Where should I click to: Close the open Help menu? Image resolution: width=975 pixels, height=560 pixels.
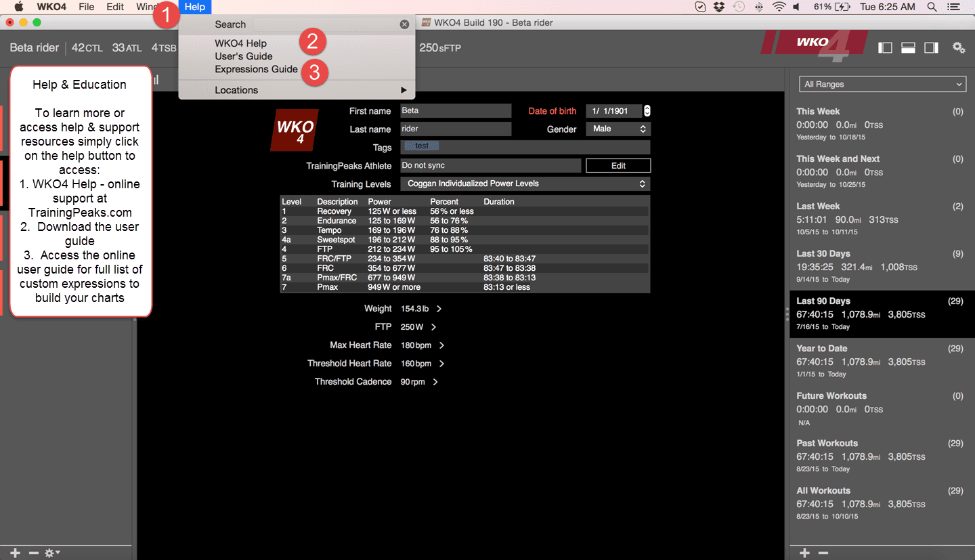[195, 7]
